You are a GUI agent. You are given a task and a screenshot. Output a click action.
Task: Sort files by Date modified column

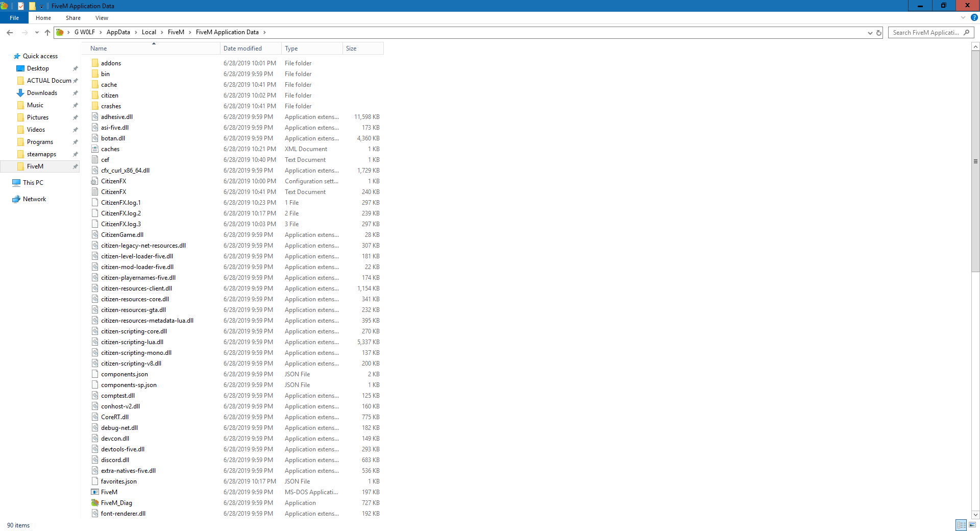[242, 49]
